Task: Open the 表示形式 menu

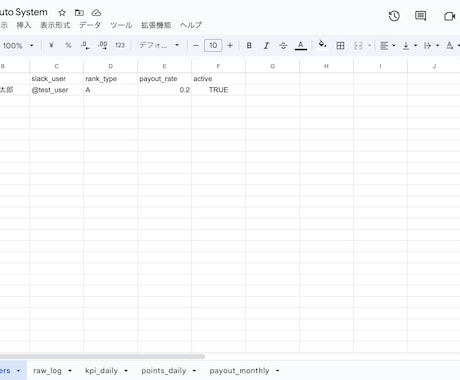Action: (55, 25)
